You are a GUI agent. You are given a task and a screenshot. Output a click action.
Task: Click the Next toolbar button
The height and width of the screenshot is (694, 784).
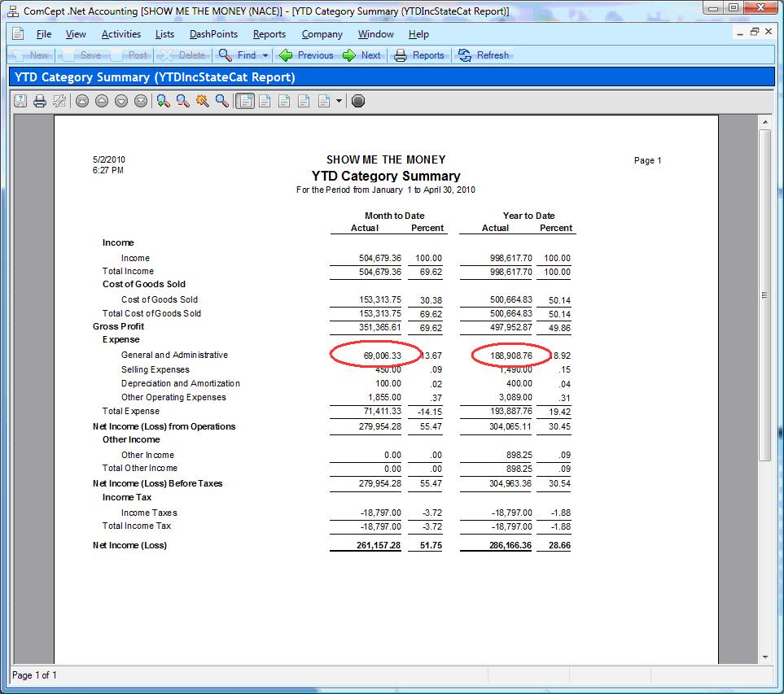point(361,55)
